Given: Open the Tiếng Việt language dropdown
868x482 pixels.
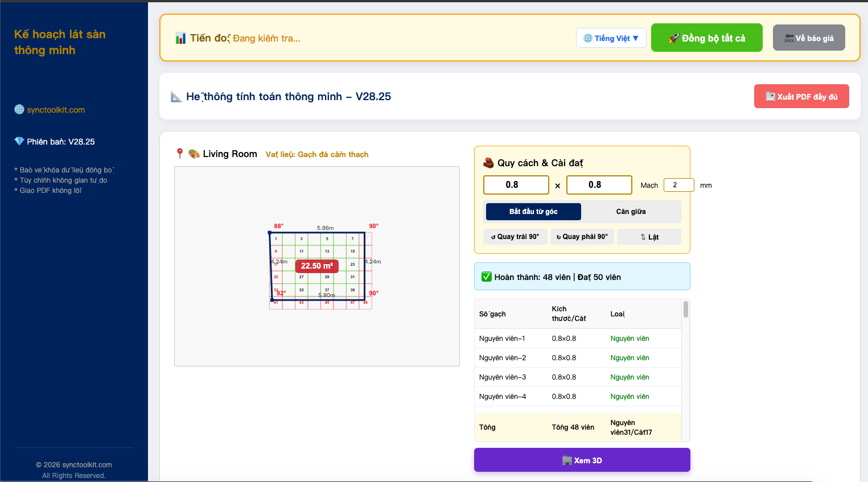Looking at the screenshot, I should pyautogui.click(x=611, y=38).
